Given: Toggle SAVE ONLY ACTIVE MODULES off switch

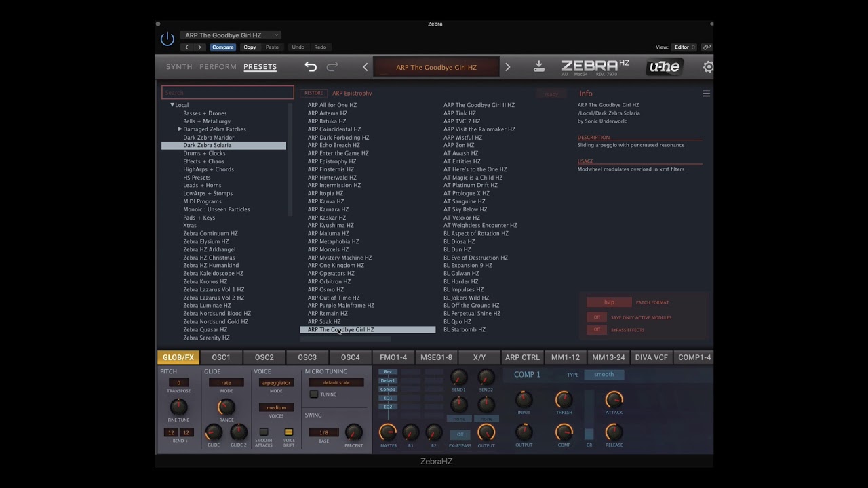Looking at the screenshot, I should coord(597,317).
